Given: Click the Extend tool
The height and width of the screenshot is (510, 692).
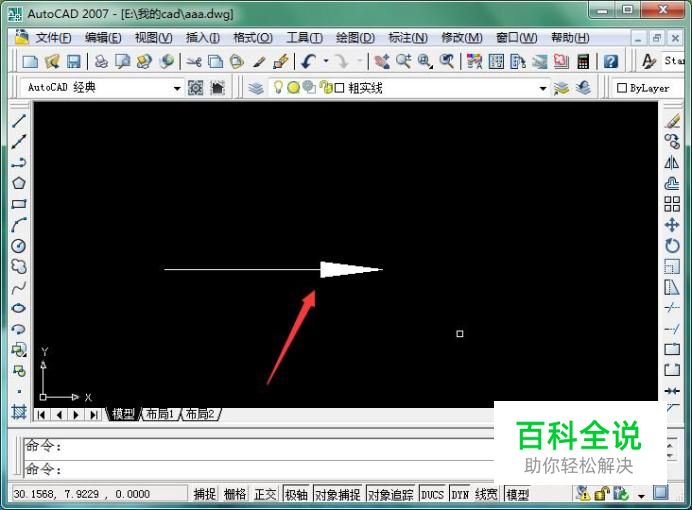Looking at the screenshot, I should (x=672, y=329).
